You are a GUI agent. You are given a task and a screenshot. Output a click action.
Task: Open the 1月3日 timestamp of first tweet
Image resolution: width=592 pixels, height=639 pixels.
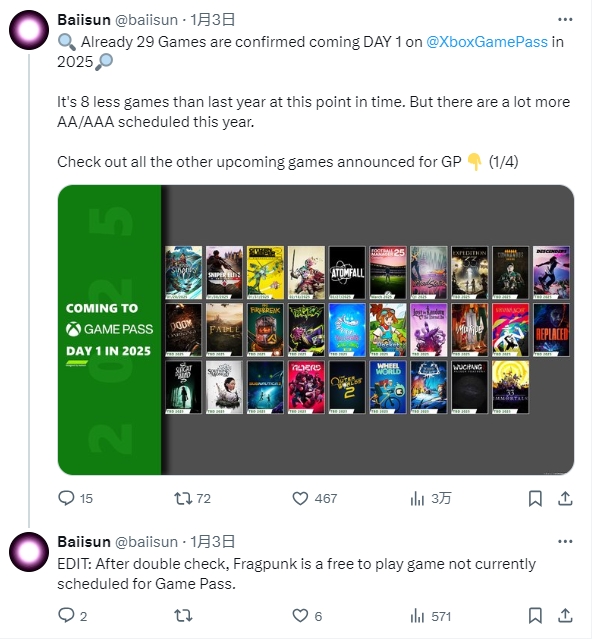(x=213, y=20)
